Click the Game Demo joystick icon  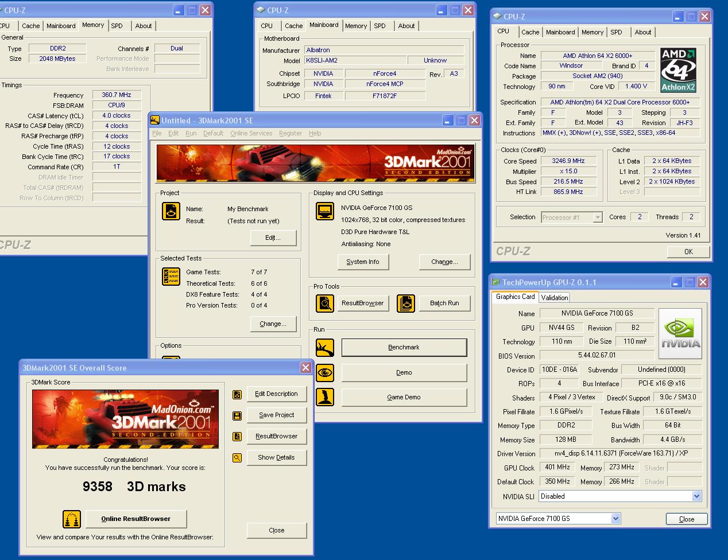(x=325, y=397)
